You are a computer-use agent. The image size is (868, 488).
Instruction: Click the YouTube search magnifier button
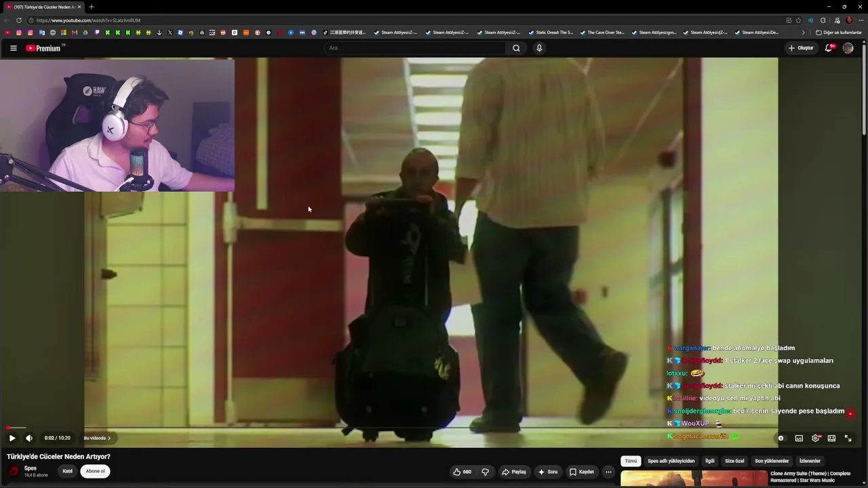pos(516,48)
